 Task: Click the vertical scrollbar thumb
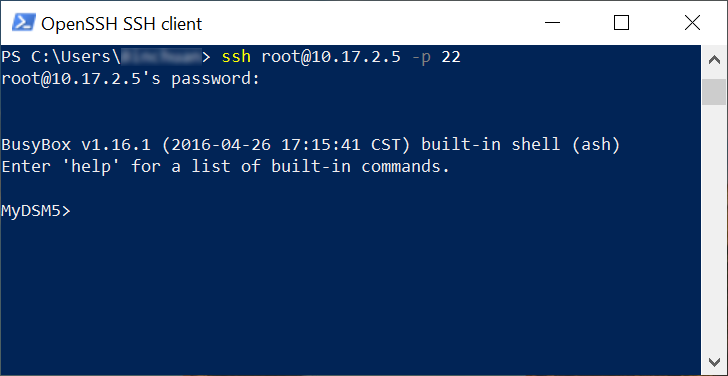click(x=714, y=91)
